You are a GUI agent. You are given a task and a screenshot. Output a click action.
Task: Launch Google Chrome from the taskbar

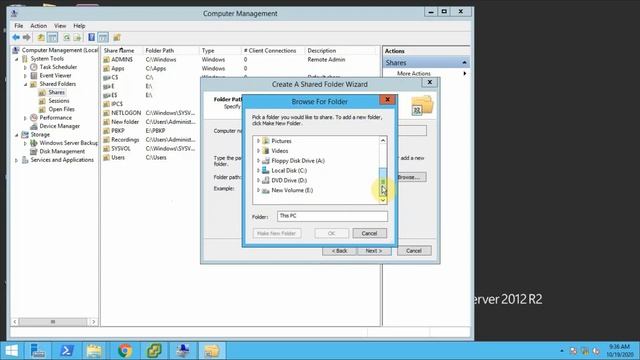click(124, 351)
